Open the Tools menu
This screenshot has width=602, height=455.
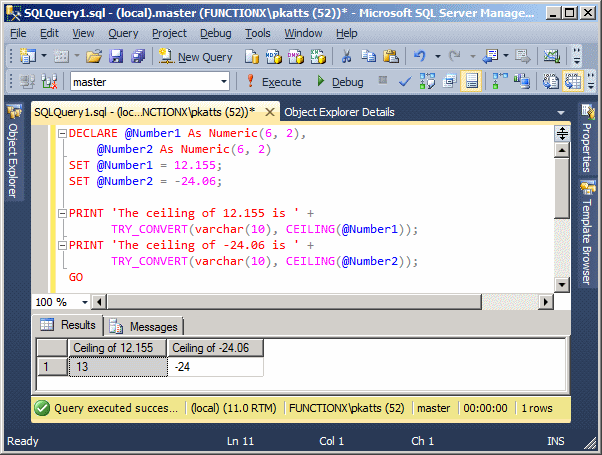click(258, 34)
